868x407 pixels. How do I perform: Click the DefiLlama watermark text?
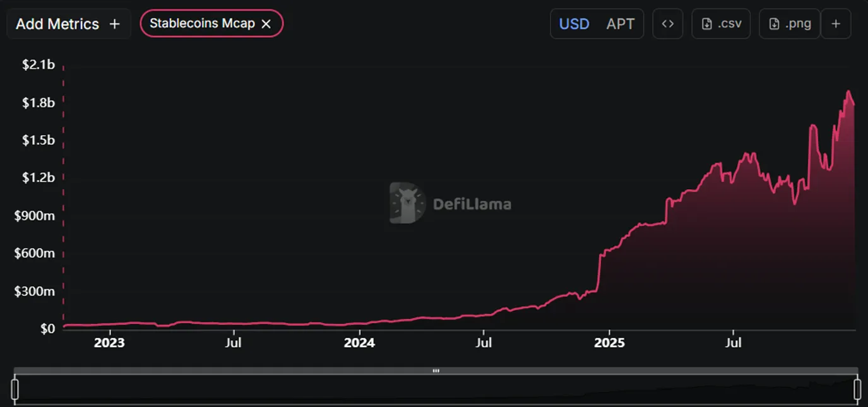472,204
